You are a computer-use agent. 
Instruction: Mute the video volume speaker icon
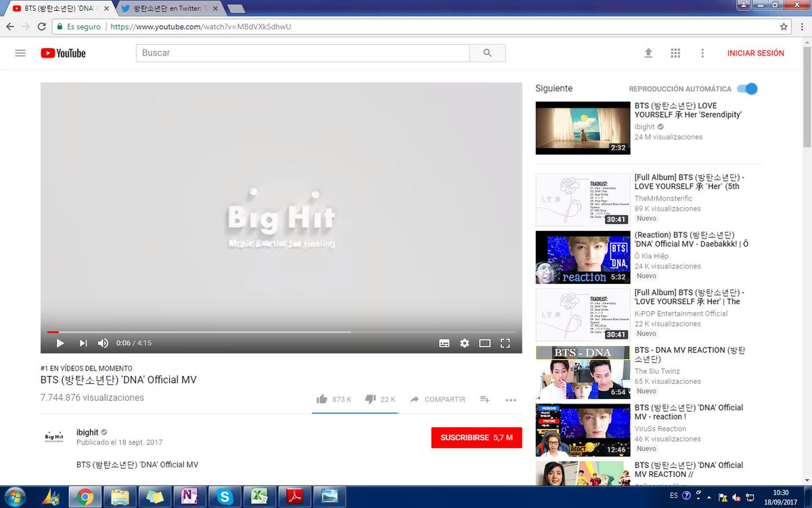pos(103,343)
